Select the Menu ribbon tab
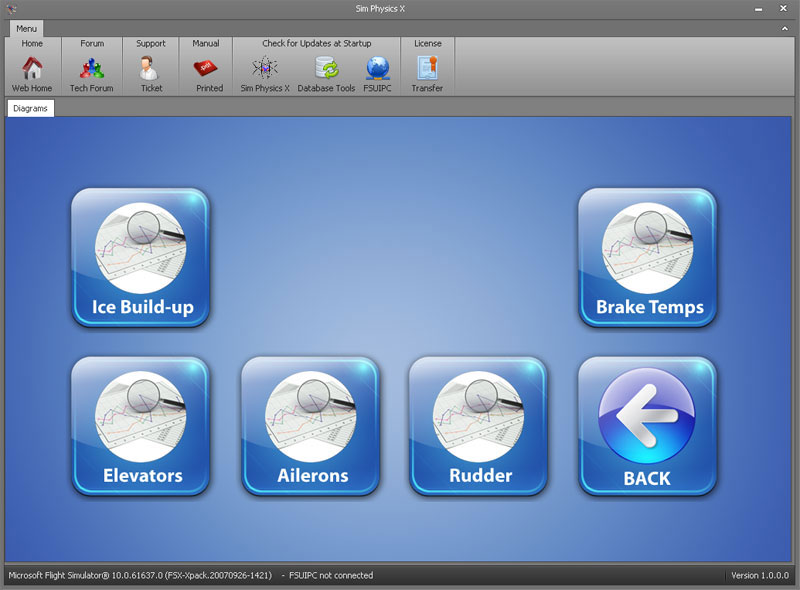The image size is (800, 590). [x=26, y=29]
